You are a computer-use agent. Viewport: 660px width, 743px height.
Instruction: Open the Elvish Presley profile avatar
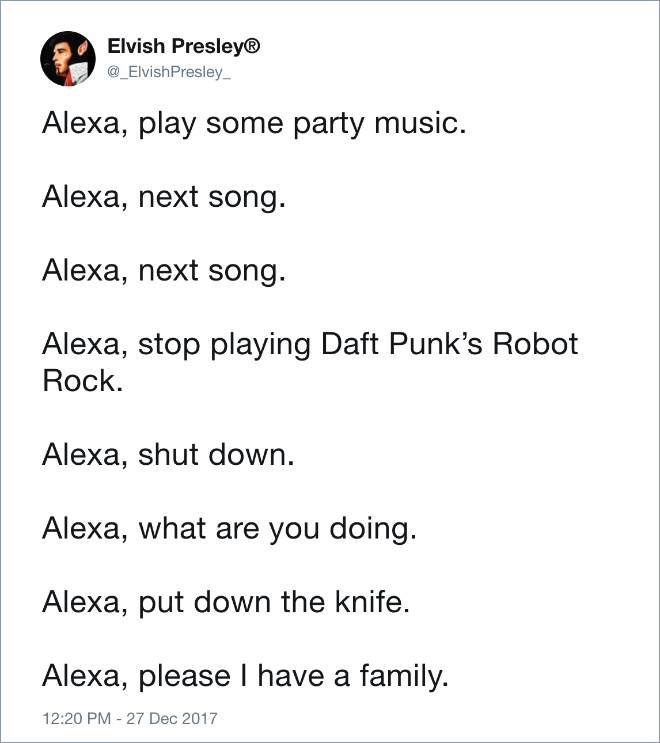pyautogui.click(x=68, y=59)
